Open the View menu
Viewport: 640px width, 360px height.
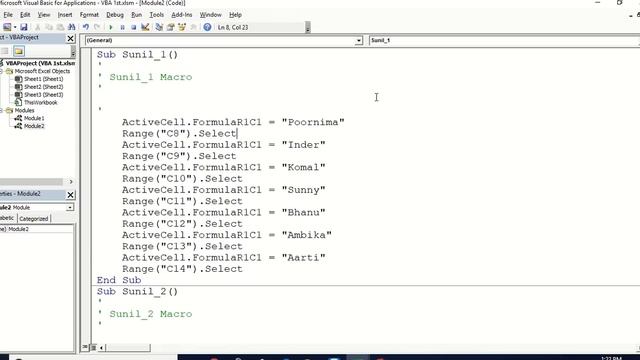(x=44, y=15)
